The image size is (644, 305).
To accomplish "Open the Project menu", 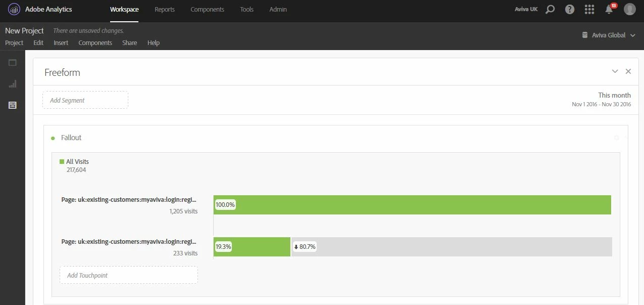I will tap(14, 42).
